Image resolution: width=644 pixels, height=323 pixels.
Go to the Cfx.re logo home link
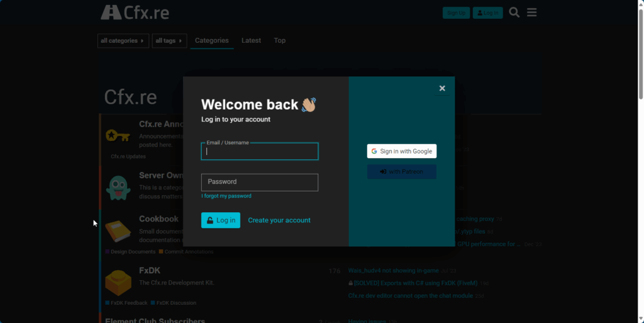(135, 13)
